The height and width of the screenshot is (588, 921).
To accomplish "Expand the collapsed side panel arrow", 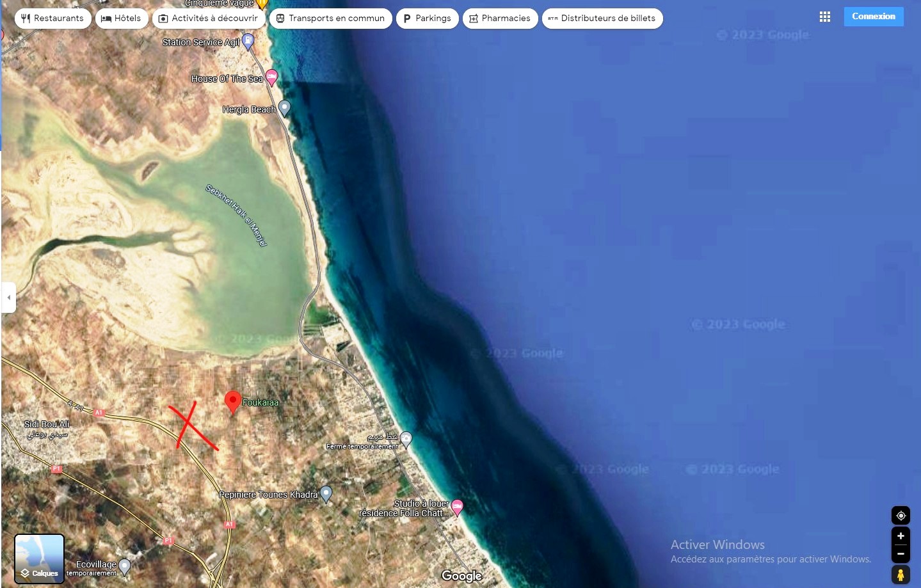I will [8, 298].
